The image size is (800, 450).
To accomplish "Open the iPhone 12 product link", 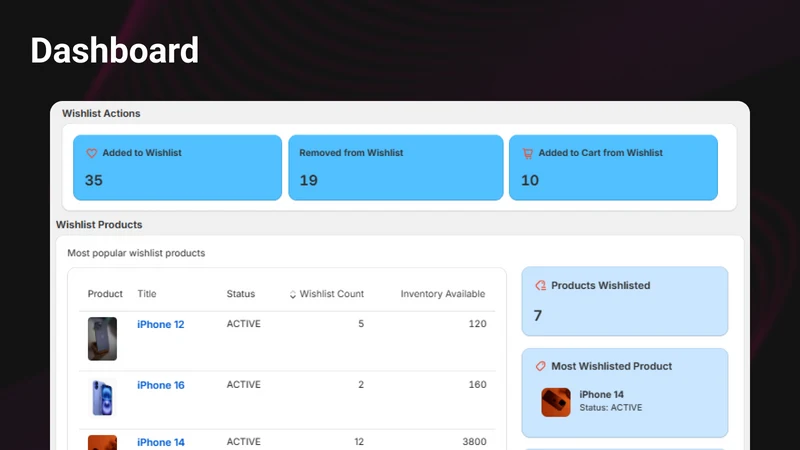I will click(x=161, y=324).
